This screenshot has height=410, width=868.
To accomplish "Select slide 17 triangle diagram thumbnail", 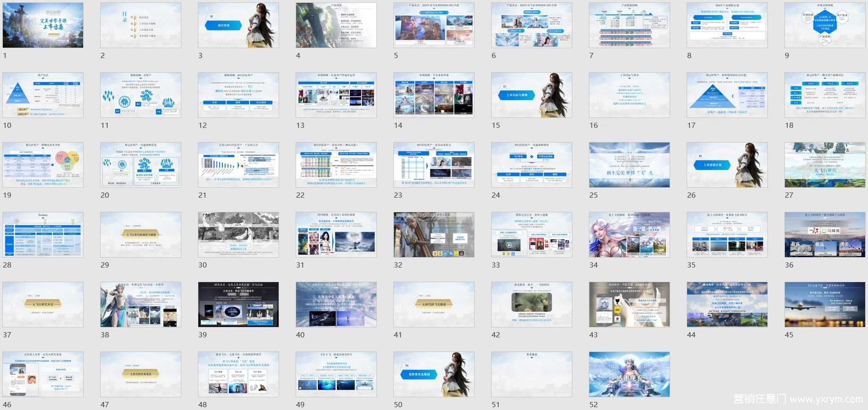I will pos(727,95).
